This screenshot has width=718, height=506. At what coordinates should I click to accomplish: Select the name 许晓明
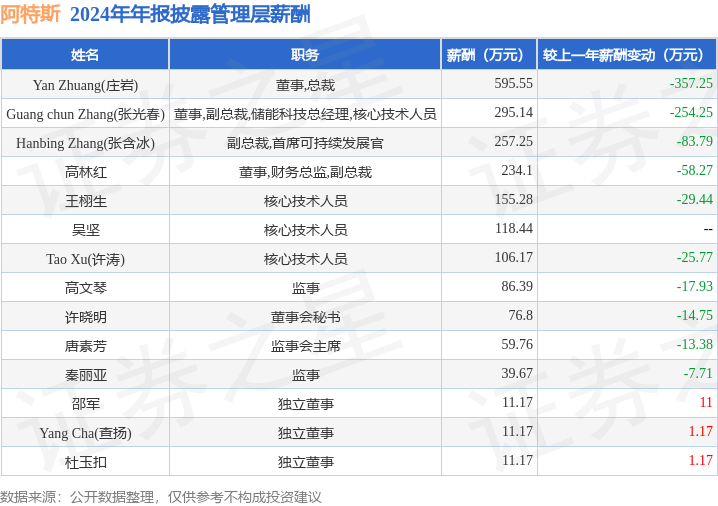pos(86,317)
